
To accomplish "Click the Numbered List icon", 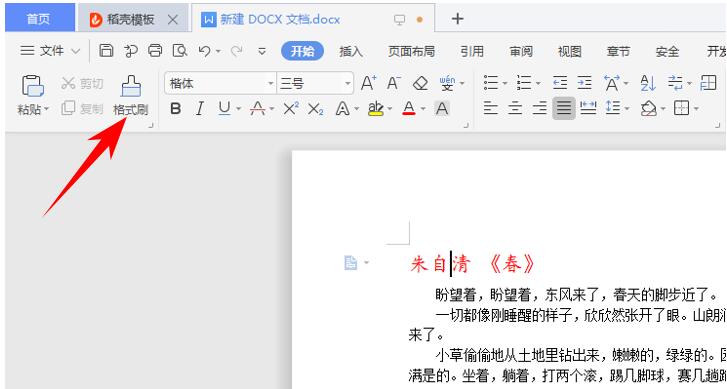I will tap(524, 83).
